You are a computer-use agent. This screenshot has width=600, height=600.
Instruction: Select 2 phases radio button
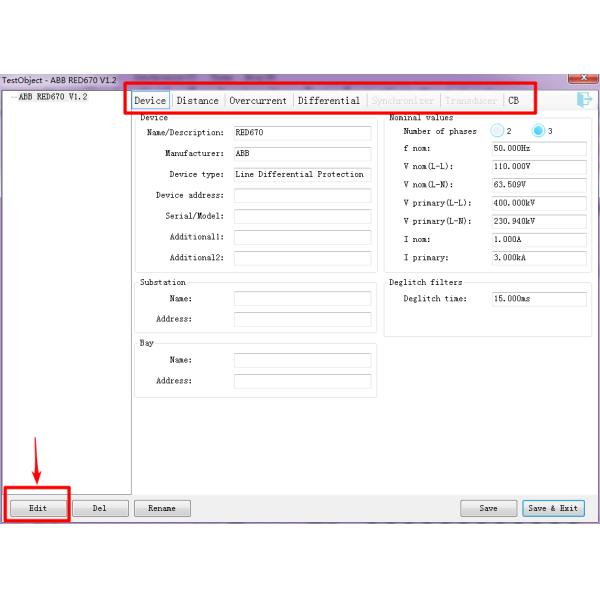(x=497, y=131)
